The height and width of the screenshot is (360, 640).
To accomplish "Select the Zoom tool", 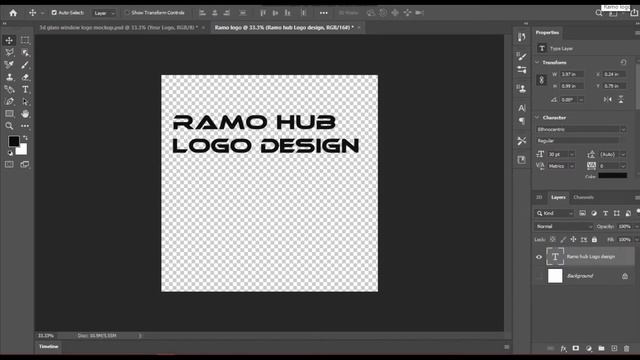I will (x=9, y=126).
